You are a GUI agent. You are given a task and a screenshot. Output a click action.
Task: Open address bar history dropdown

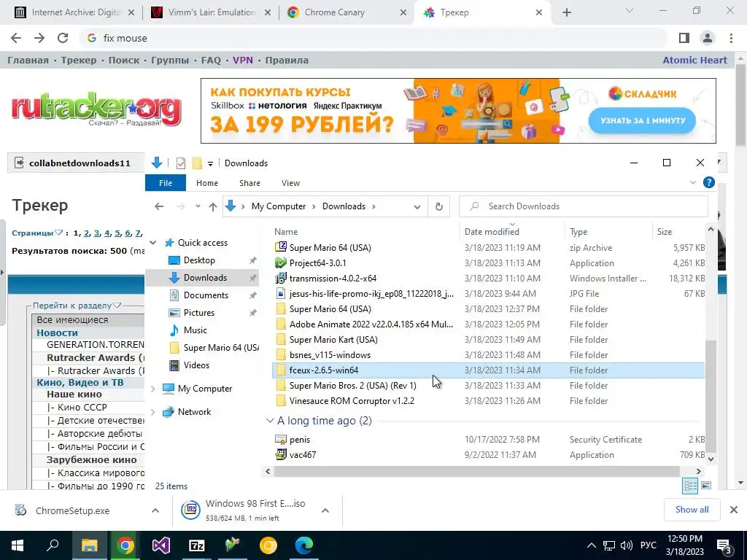(x=417, y=206)
